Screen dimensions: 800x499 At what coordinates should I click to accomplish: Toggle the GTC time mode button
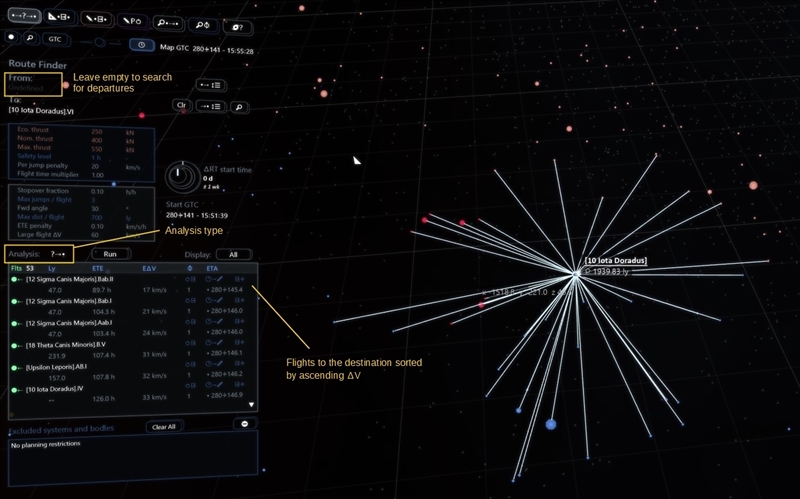(x=55, y=39)
